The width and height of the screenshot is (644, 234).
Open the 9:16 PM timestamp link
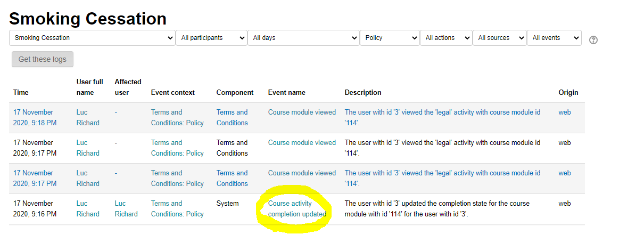[34, 208]
